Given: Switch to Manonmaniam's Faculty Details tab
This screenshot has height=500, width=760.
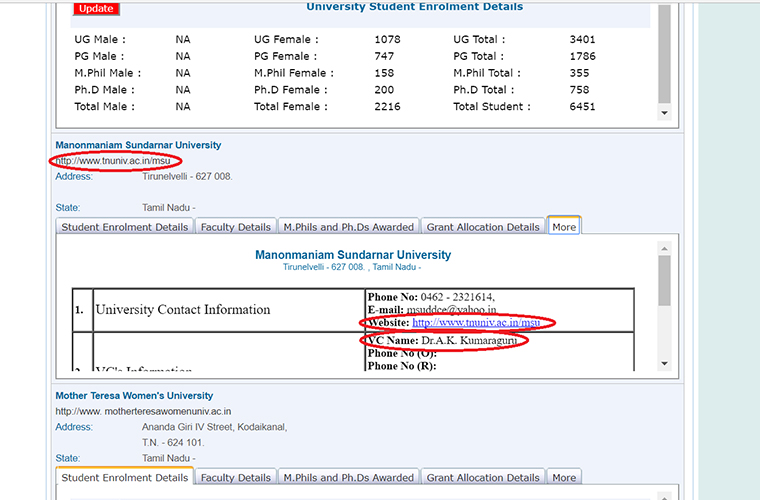Looking at the screenshot, I should (236, 227).
